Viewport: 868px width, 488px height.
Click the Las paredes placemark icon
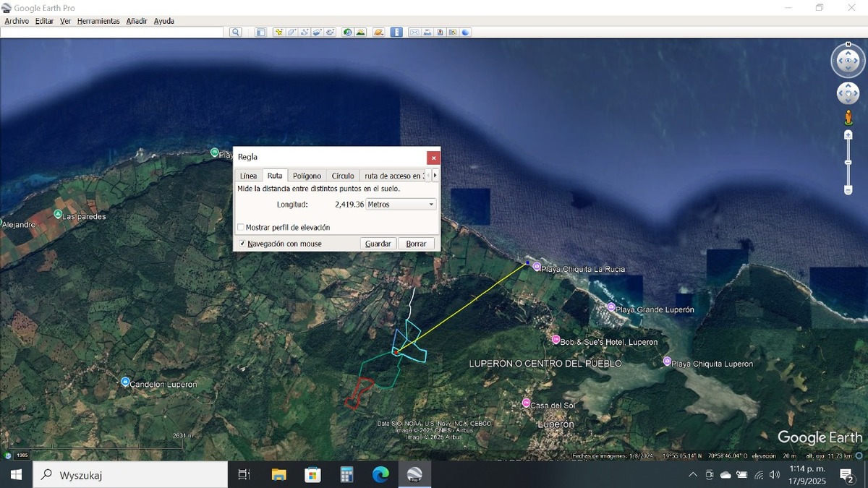(58, 214)
